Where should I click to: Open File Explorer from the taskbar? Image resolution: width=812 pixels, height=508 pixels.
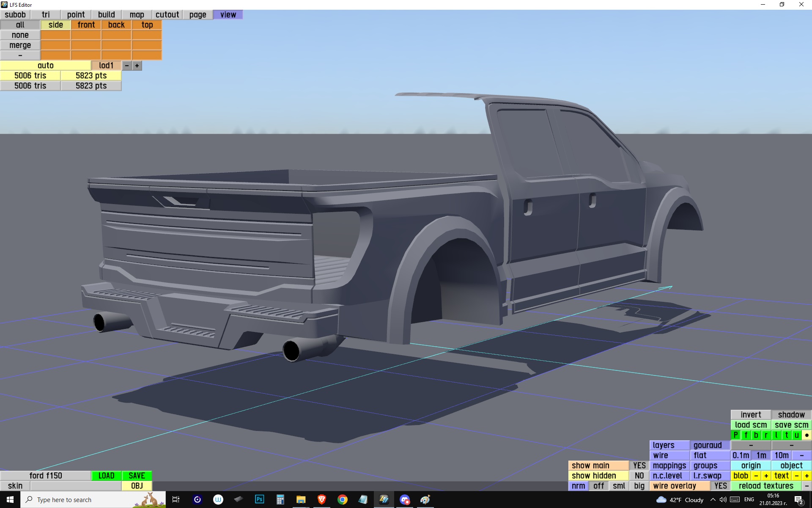(x=301, y=500)
